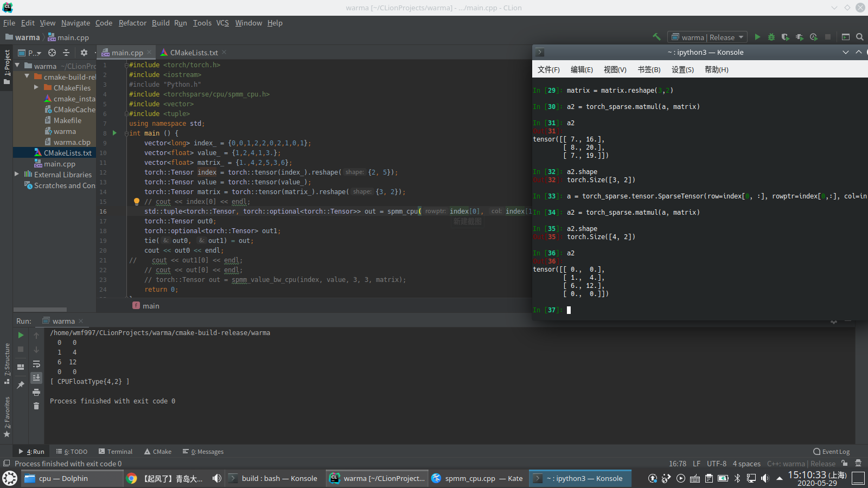The height and width of the screenshot is (488, 868).
Task: Print Run console output with printer icon
Action: [36, 392]
